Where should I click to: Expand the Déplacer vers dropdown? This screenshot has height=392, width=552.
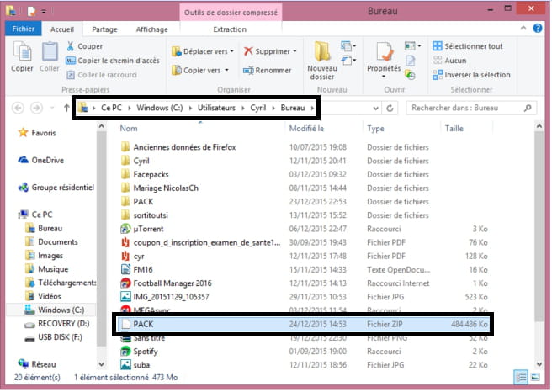click(202, 51)
